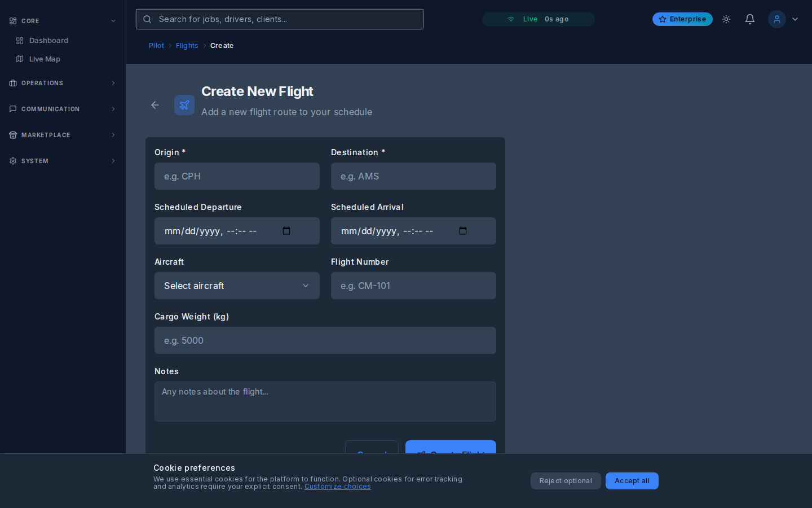Expand the Operations sidebar section
The image size is (812, 508).
pyautogui.click(x=63, y=83)
